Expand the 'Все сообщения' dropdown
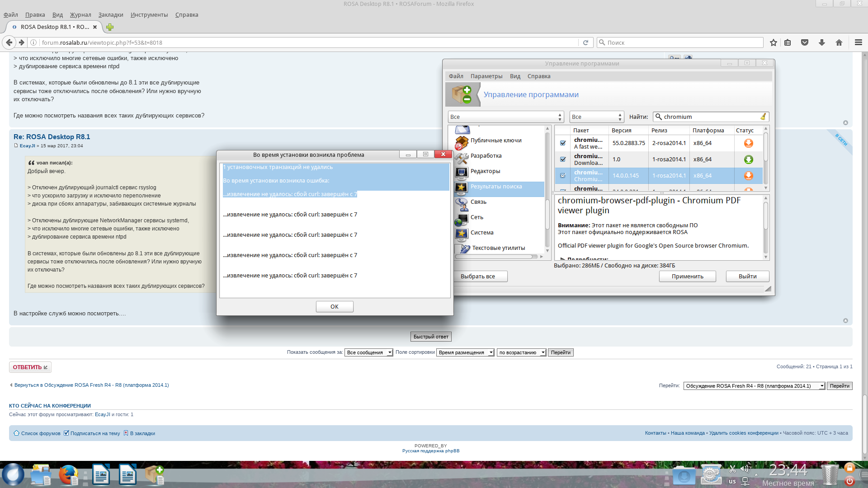The height and width of the screenshot is (488, 868). click(x=368, y=352)
